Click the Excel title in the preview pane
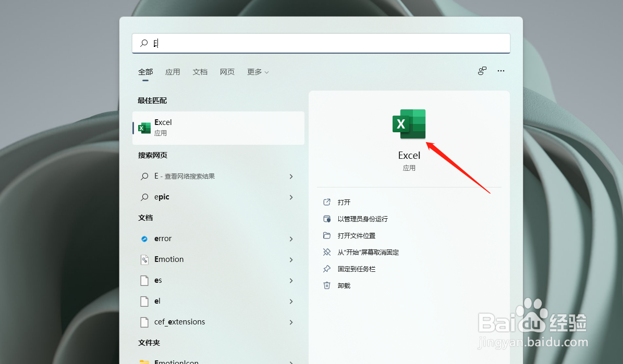The image size is (623, 364). pyautogui.click(x=409, y=155)
